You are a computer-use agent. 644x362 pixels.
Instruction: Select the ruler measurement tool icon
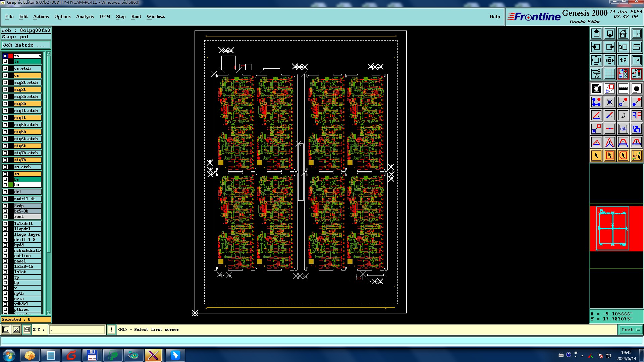pos(623,89)
